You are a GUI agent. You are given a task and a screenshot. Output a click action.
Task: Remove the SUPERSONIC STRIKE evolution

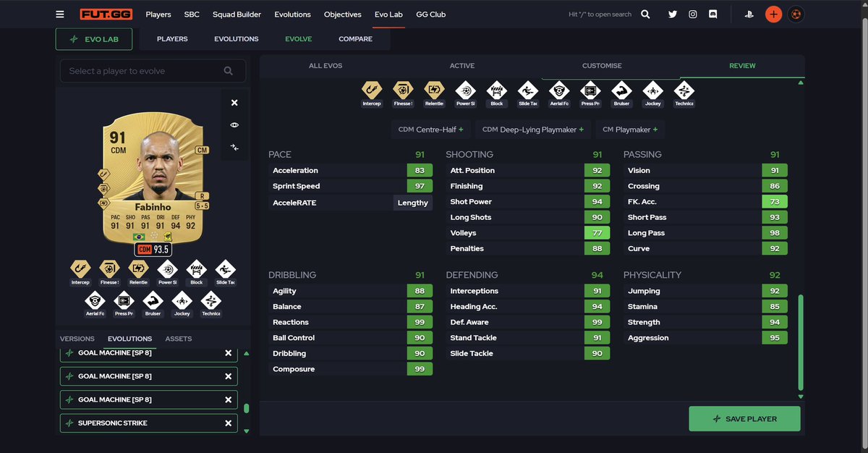point(228,423)
